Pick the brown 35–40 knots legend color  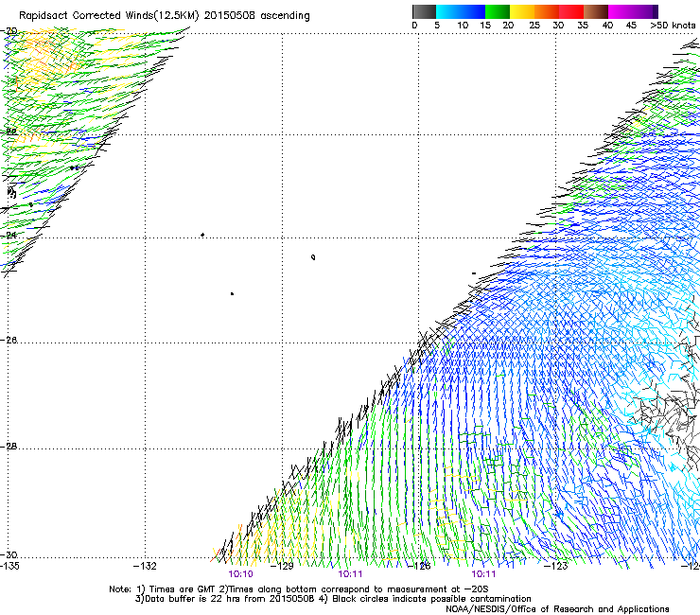[x=596, y=11]
